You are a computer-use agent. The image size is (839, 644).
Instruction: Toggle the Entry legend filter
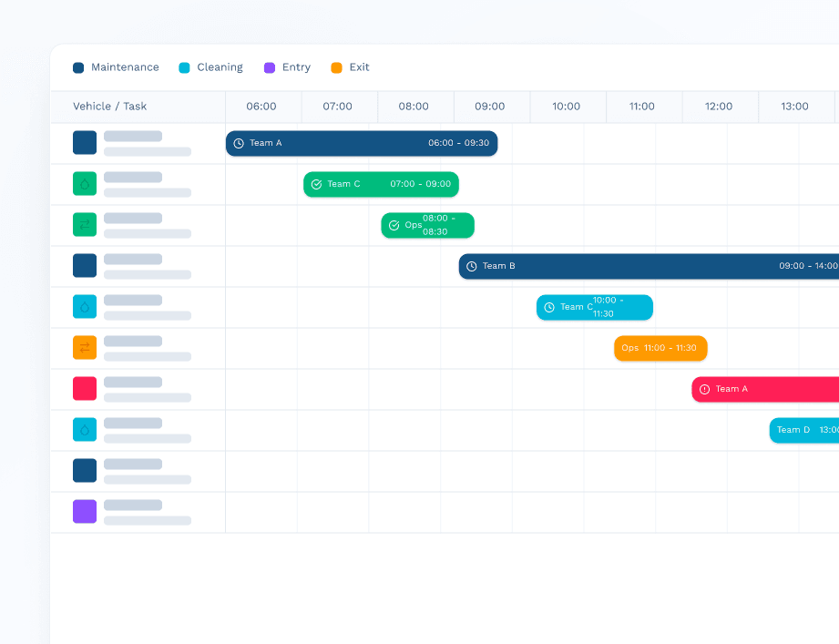click(287, 67)
